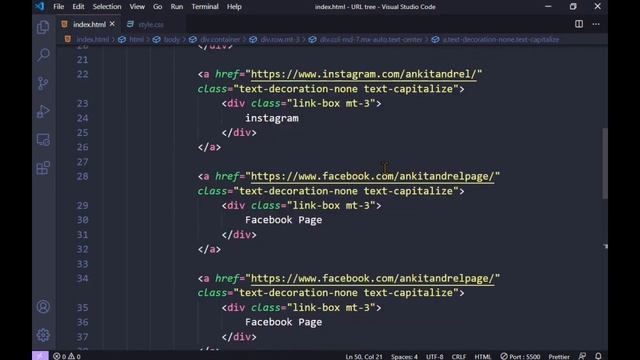Click closing </div> tag on line 31

pyautogui.click(x=239, y=235)
